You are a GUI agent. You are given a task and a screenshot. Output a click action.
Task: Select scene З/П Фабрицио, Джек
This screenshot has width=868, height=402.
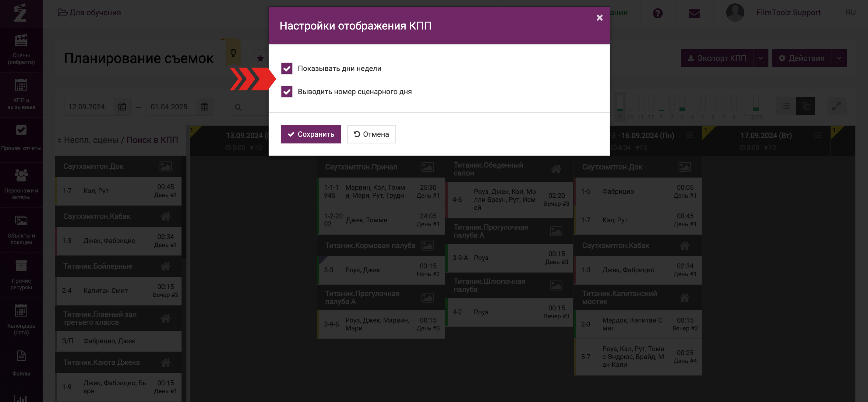pyautogui.click(x=118, y=341)
